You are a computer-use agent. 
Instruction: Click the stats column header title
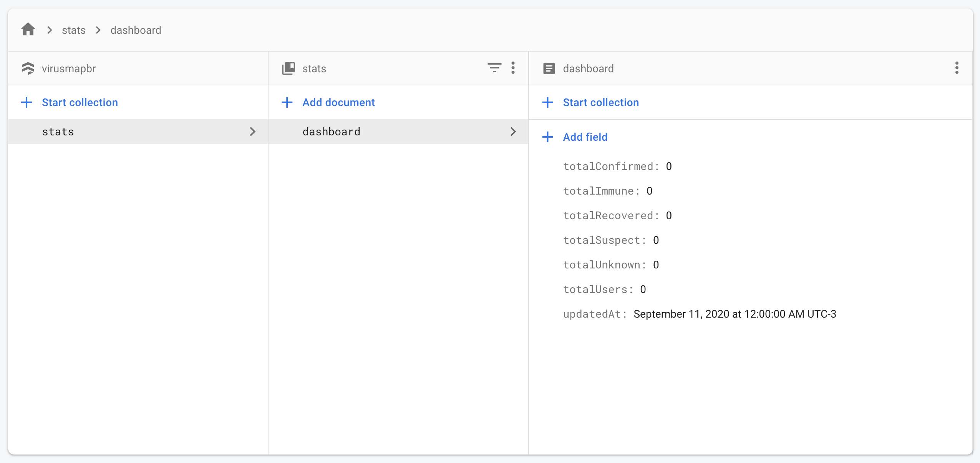pos(314,68)
